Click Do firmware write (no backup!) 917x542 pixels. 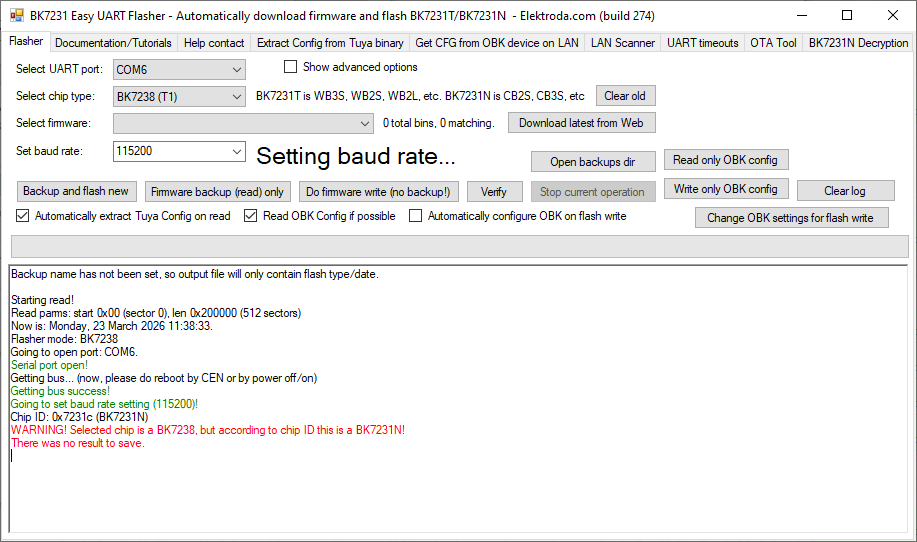(378, 192)
